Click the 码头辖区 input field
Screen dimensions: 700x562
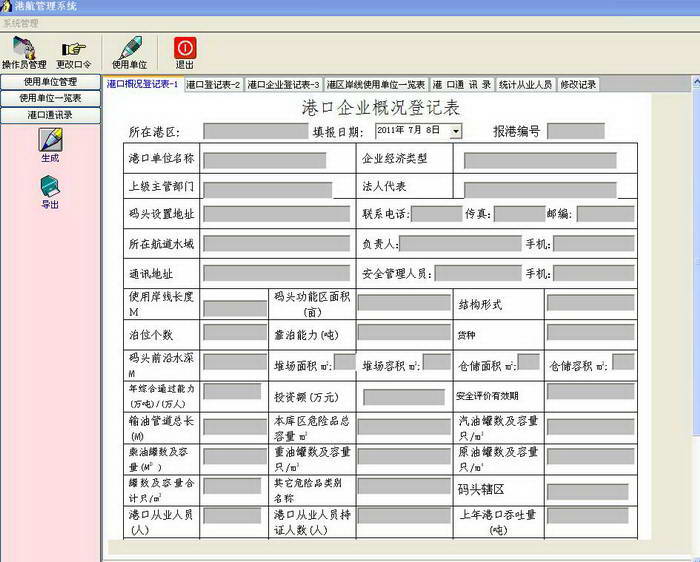coord(588,491)
